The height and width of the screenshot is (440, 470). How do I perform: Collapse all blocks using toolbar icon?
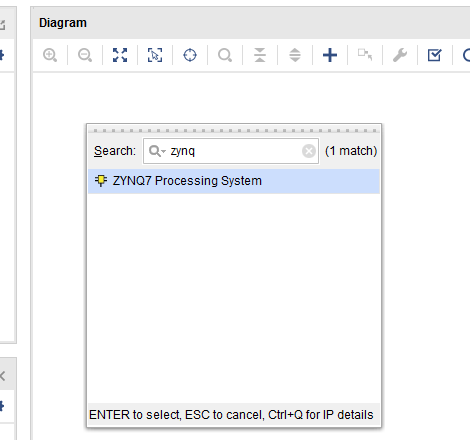click(x=260, y=55)
